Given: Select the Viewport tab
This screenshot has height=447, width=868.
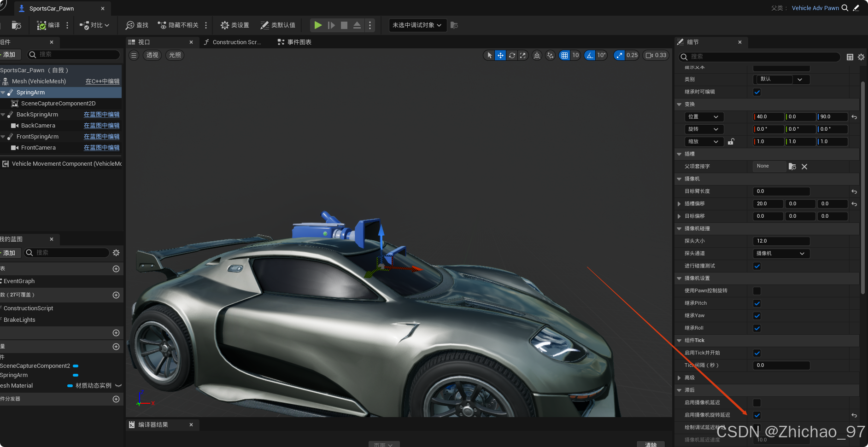Looking at the screenshot, I should click(x=162, y=42).
